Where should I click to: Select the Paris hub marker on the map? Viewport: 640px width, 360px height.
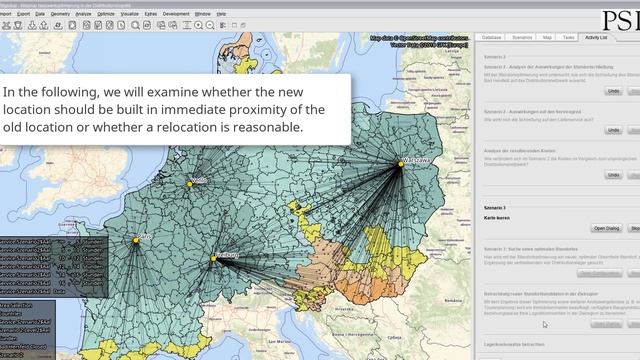[136, 241]
